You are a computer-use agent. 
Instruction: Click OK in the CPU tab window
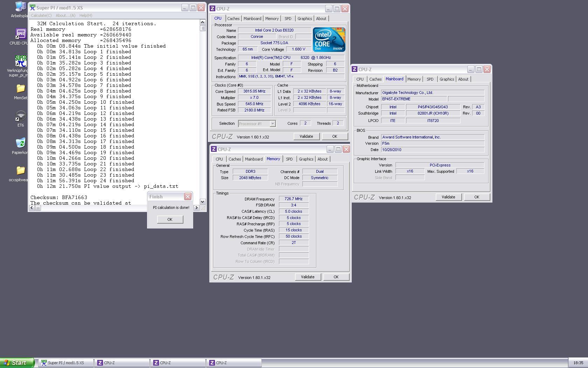tap(335, 136)
